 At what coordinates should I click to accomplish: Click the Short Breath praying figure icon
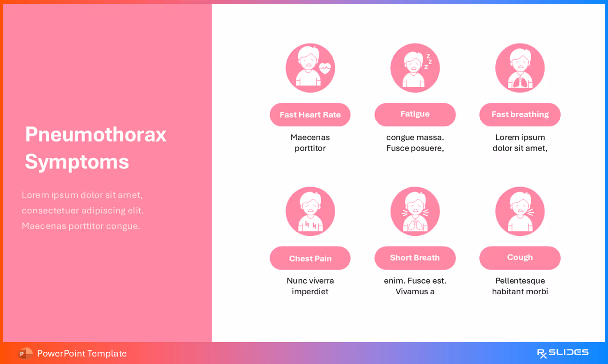[415, 211]
